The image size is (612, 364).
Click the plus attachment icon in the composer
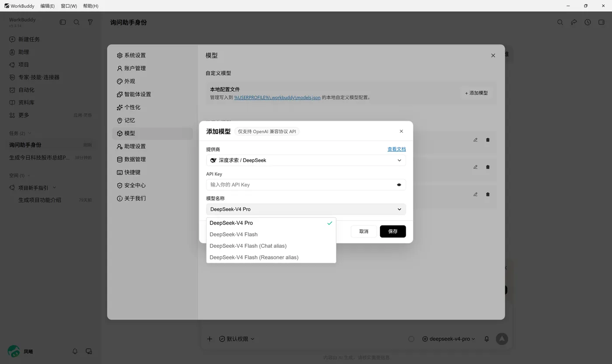coord(210,339)
